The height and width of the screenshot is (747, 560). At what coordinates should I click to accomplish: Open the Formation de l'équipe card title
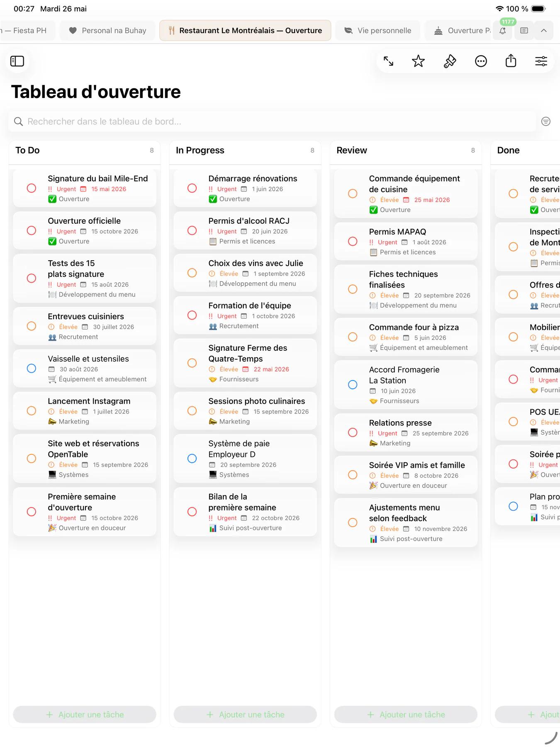point(250,306)
